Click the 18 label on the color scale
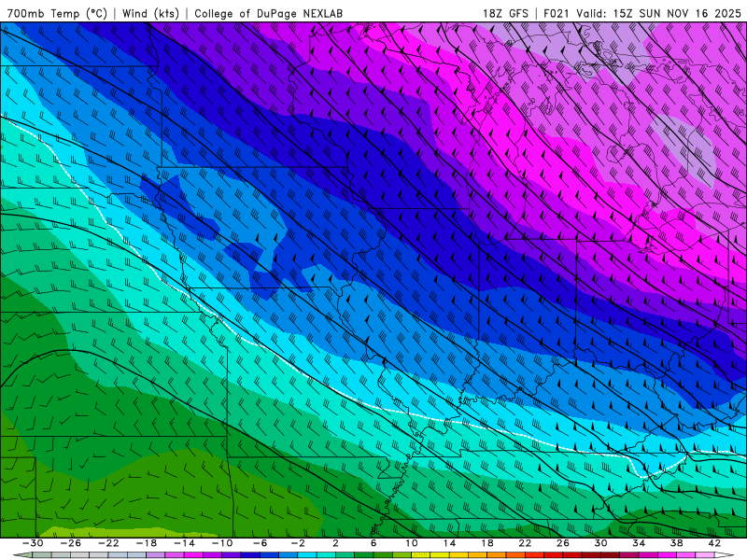 tap(487, 543)
